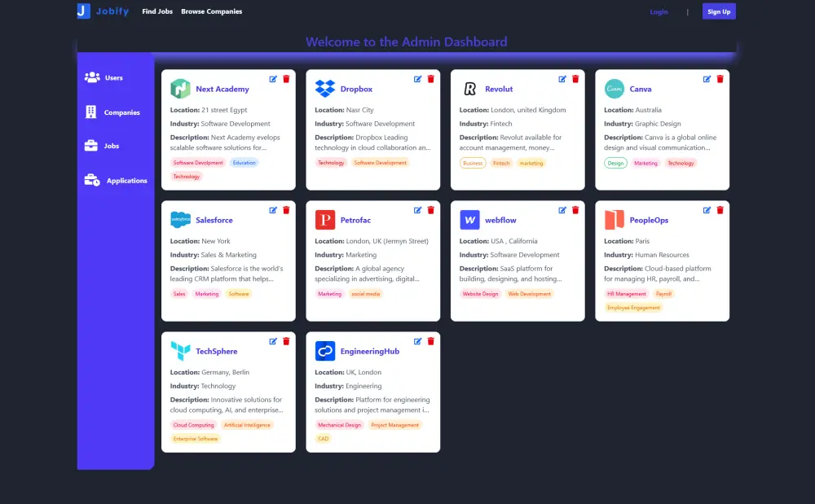Click the Artificial Intelligence tag on TechSphere
This screenshot has height=504, width=815.
(247, 424)
